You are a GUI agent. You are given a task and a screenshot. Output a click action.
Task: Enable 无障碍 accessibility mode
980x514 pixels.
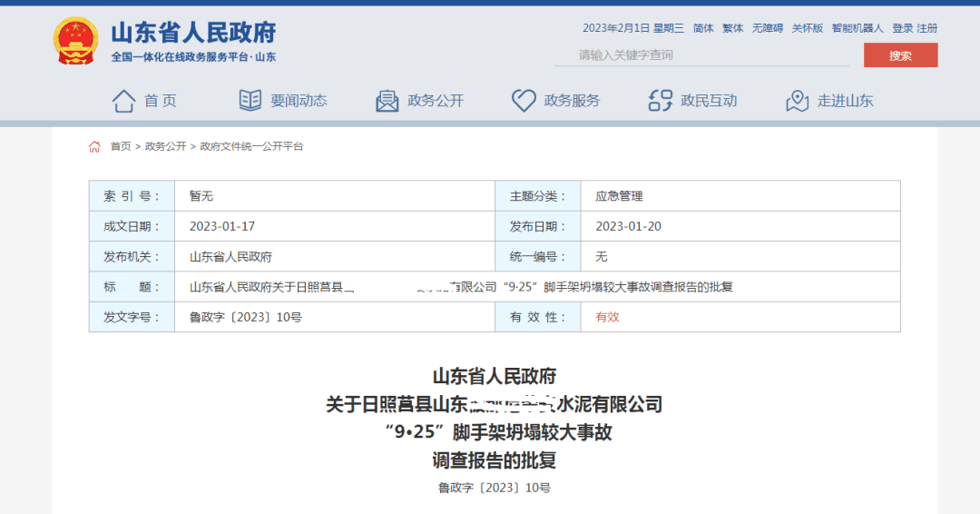point(767,28)
